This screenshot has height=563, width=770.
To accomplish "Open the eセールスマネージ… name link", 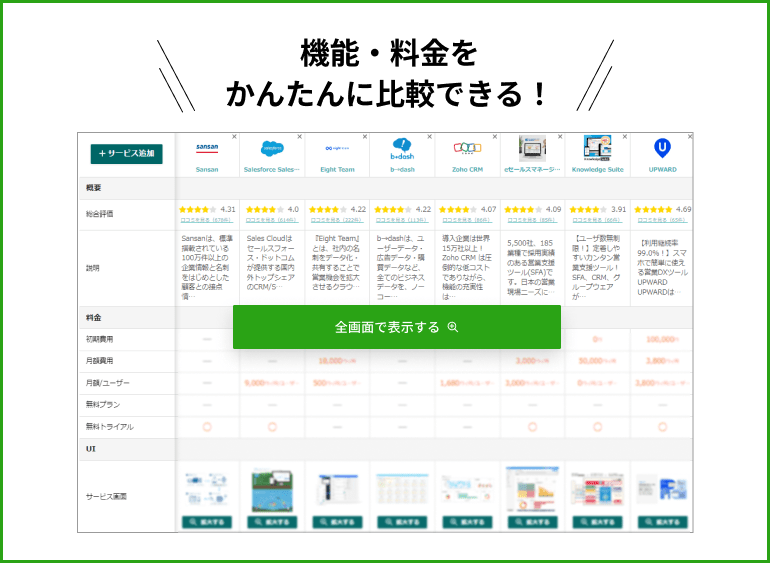I will click(532, 169).
